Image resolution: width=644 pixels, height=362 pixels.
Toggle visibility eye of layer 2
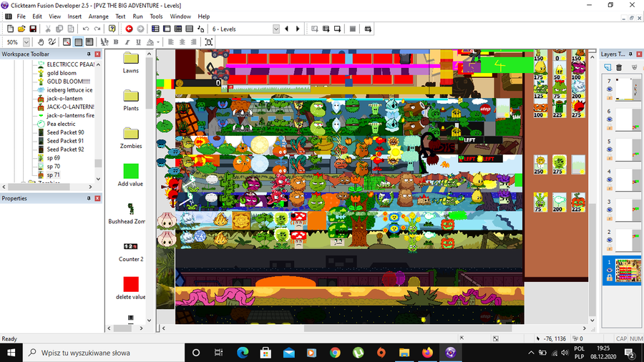tap(609, 240)
